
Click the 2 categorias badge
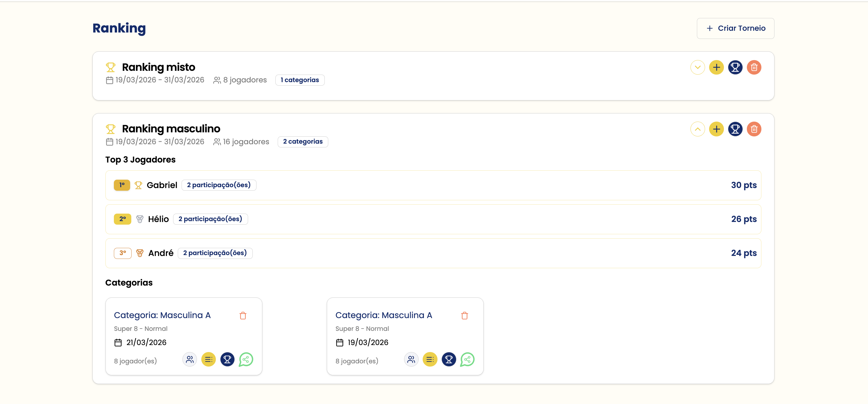tap(303, 141)
